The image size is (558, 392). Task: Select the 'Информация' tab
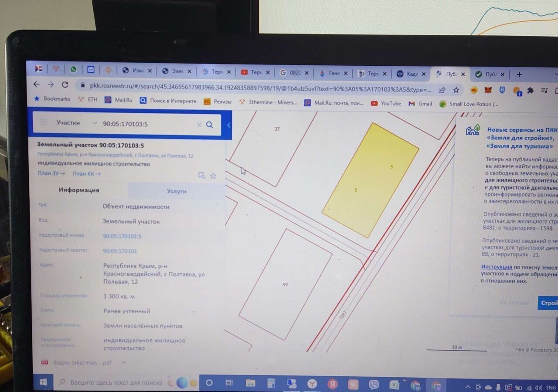(79, 190)
